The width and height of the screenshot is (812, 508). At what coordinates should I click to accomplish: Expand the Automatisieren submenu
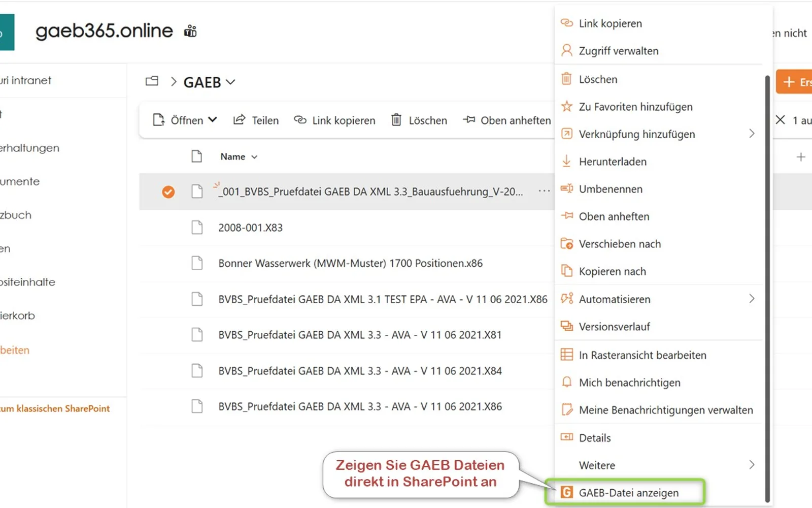(x=752, y=299)
